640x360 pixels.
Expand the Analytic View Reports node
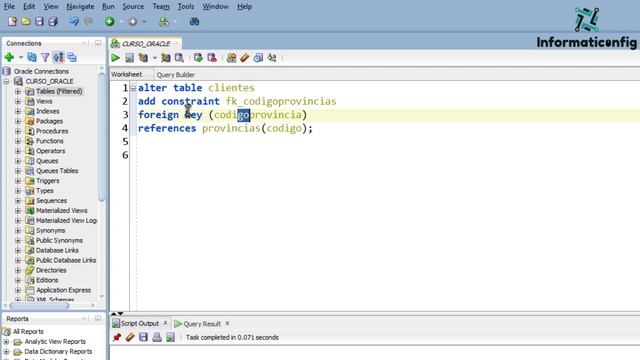pos(7,342)
